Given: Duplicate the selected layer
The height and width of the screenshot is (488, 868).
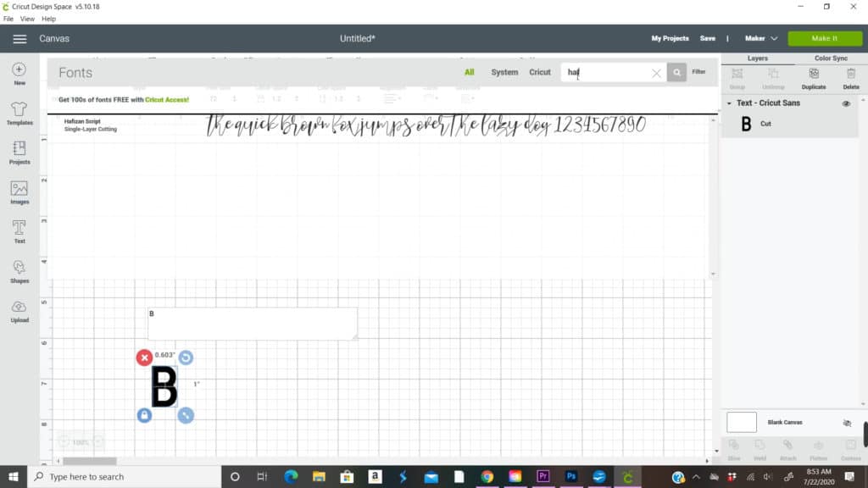Looking at the screenshot, I should tap(814, 79).
